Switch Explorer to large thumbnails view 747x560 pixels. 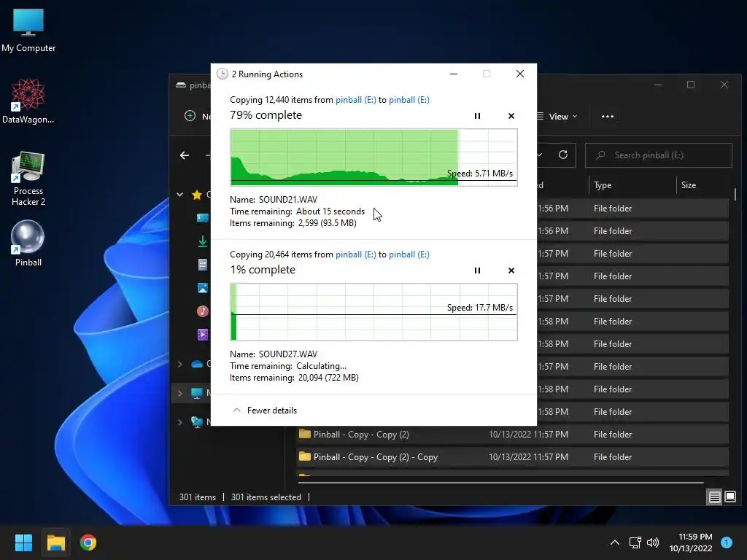pos(729,497)
